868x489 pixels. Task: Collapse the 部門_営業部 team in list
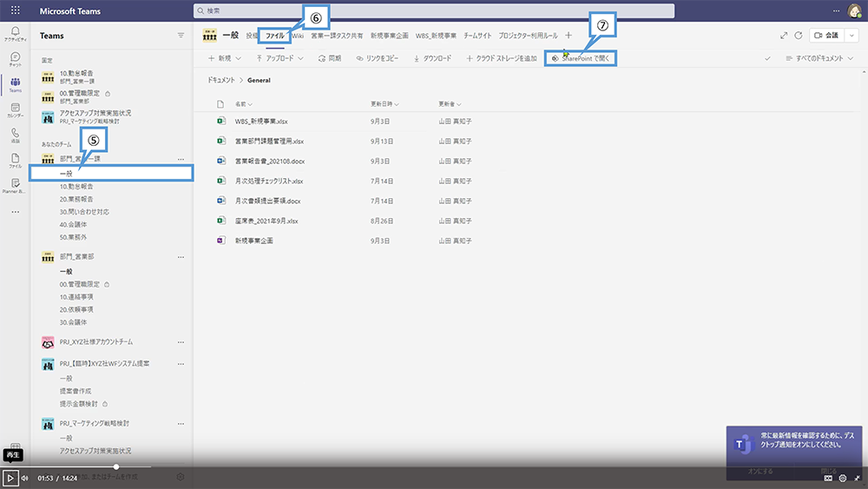click(77, 257)
